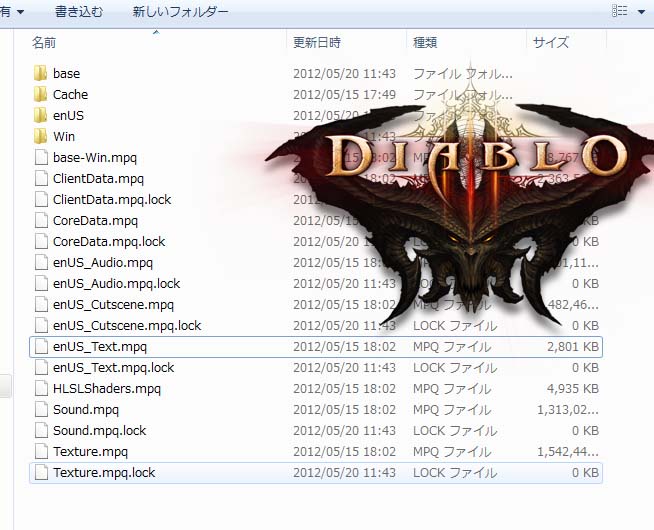Click the Texture.mpq.lock file name
The height and width of the screenshot is (530, 654).
pos(104,472)
